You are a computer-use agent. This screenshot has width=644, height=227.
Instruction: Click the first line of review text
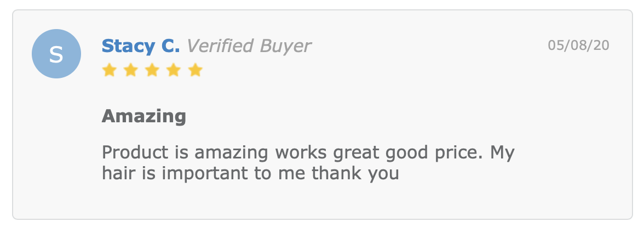[x=308, y=153]
